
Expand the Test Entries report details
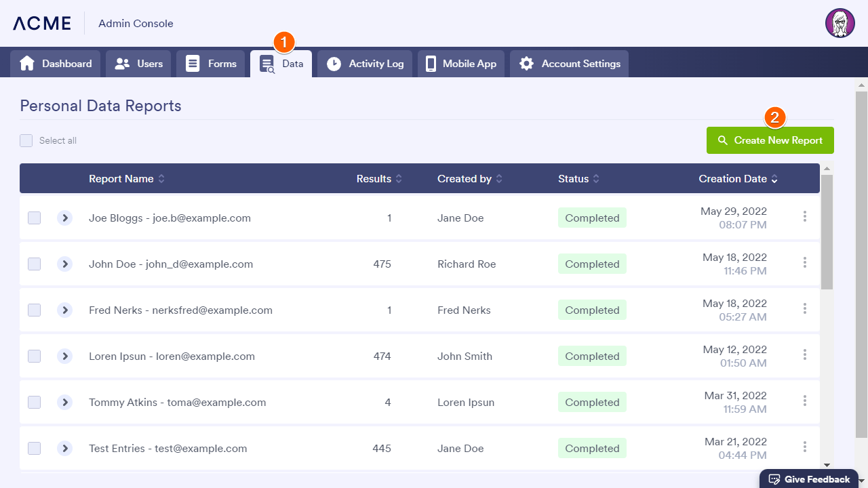65,449
